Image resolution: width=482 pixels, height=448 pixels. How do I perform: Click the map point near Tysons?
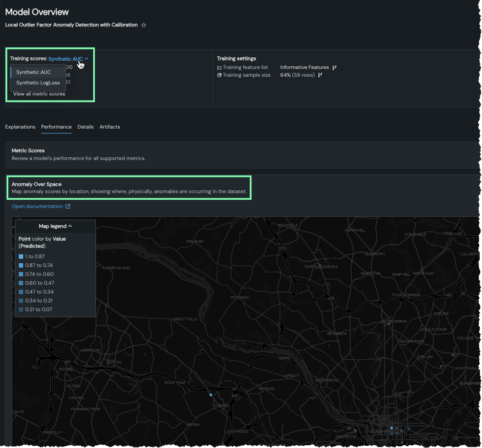(211, 394)
